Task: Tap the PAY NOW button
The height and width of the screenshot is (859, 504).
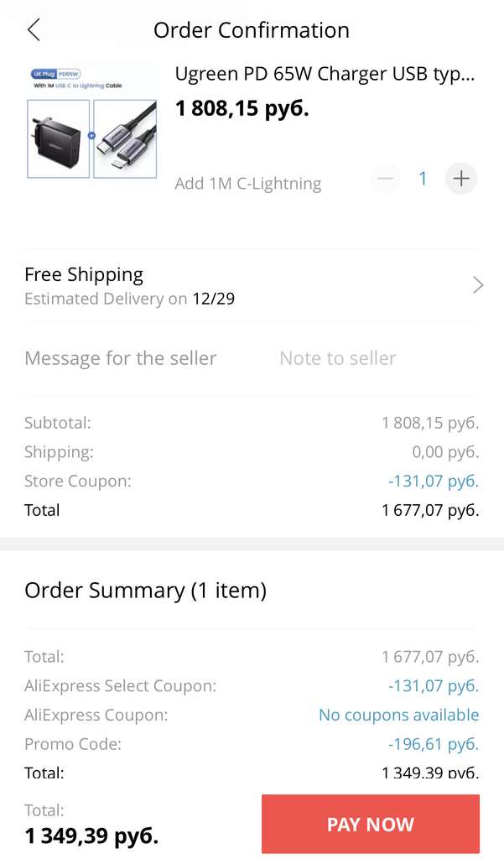Action: (x=371, y=824)
